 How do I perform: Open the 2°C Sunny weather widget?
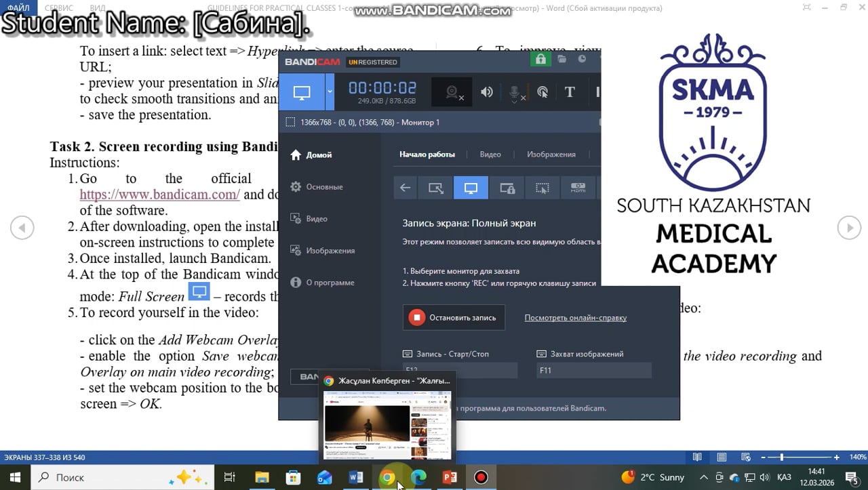tap(654, 477)
